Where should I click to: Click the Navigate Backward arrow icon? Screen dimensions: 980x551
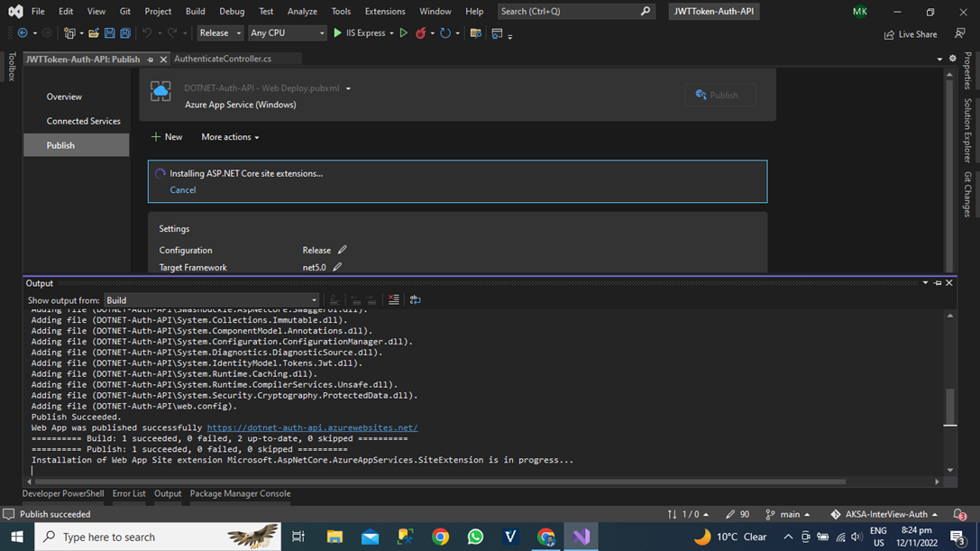pos(24,33)
